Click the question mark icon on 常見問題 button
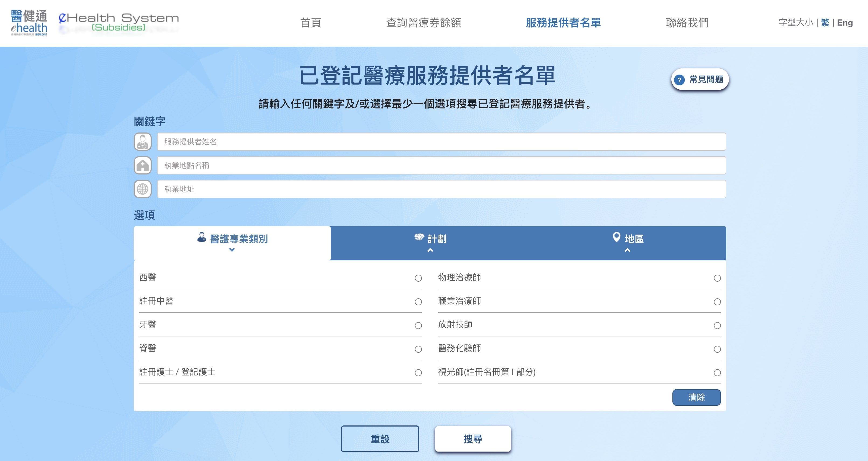Viewport: 868px width, 461px height. [x=679, y=80]
